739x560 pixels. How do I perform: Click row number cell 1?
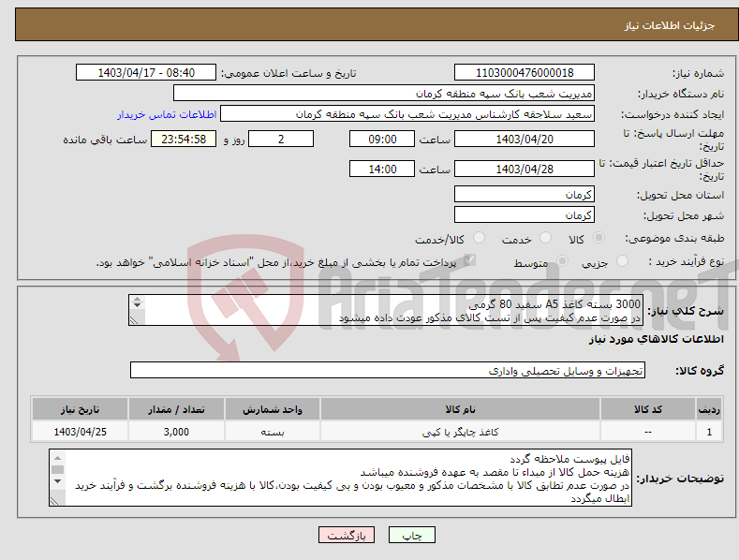pos(709,432)
